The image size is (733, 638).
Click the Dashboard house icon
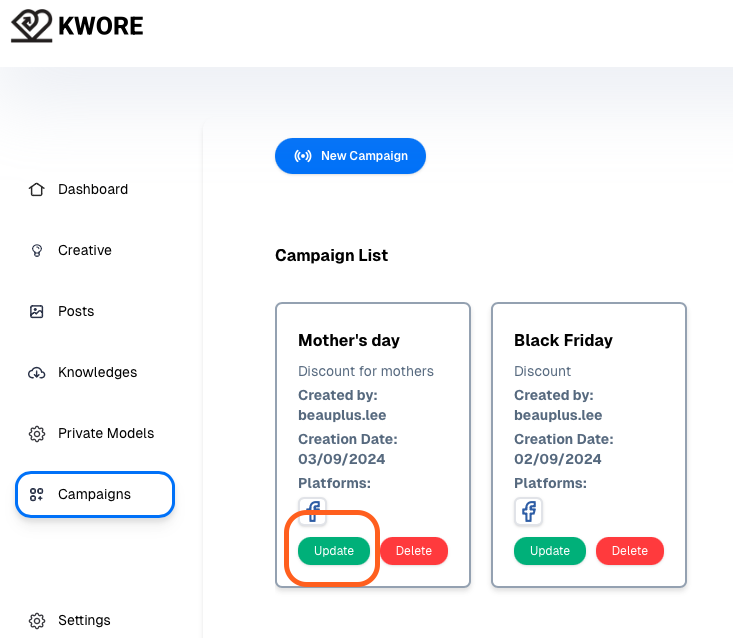(36, 189)
